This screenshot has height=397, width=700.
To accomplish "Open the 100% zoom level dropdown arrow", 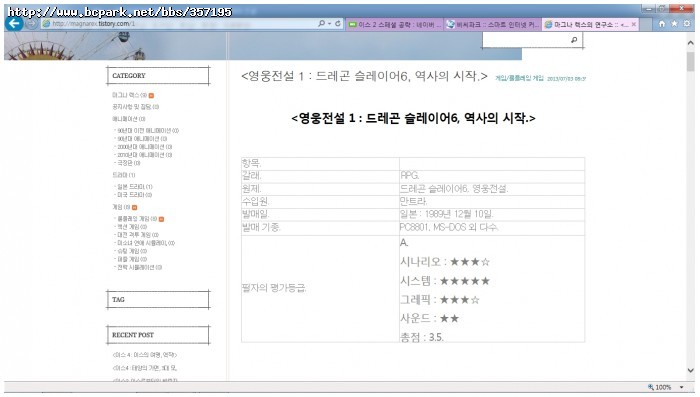I will pyautogui.click(x=681, y=387).
